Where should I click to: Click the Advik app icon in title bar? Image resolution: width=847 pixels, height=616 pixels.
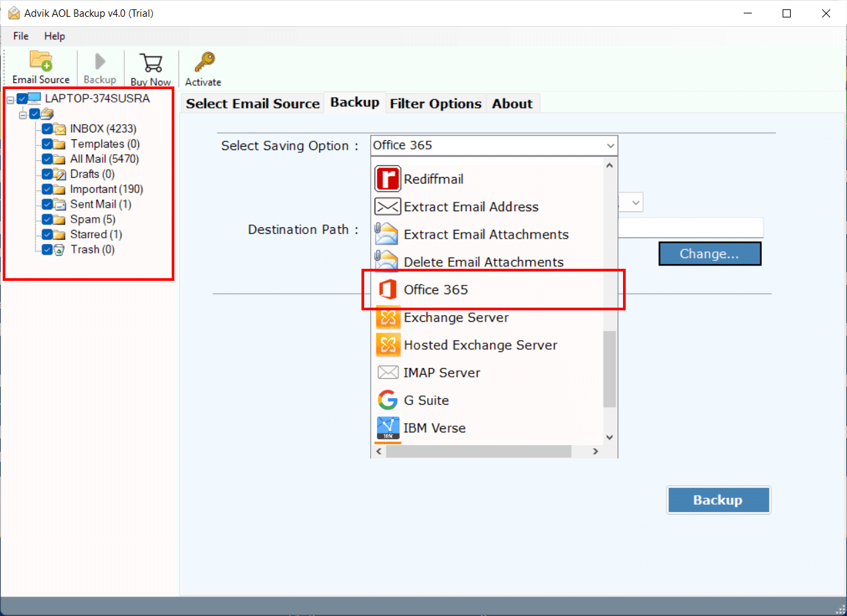click(13, 13)
